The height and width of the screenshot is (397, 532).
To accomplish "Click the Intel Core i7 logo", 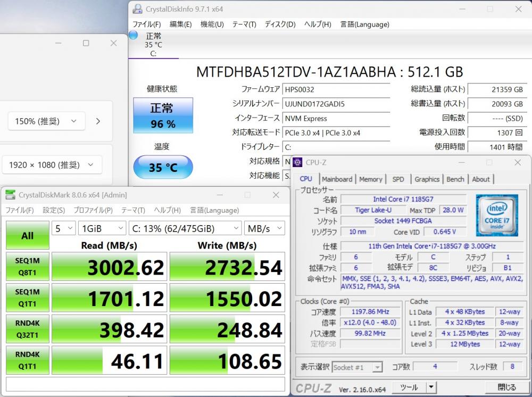I will [497, 216].
